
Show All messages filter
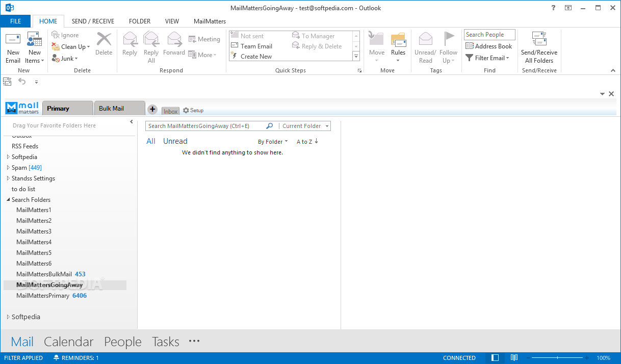[151, 141]
